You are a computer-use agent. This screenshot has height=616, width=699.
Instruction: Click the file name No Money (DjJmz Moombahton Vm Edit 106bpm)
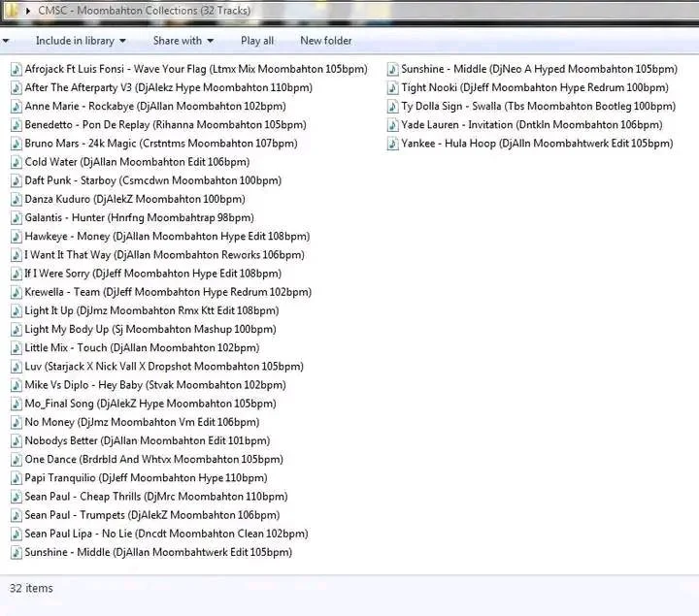coord(142,422)
